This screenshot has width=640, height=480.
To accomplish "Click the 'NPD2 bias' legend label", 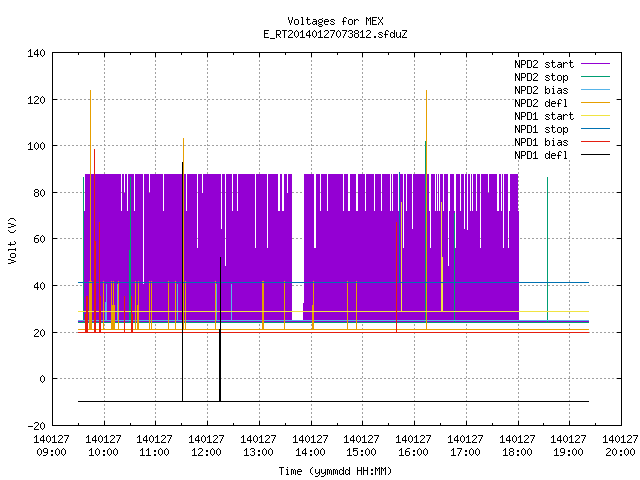I will [x=541, y=90].
